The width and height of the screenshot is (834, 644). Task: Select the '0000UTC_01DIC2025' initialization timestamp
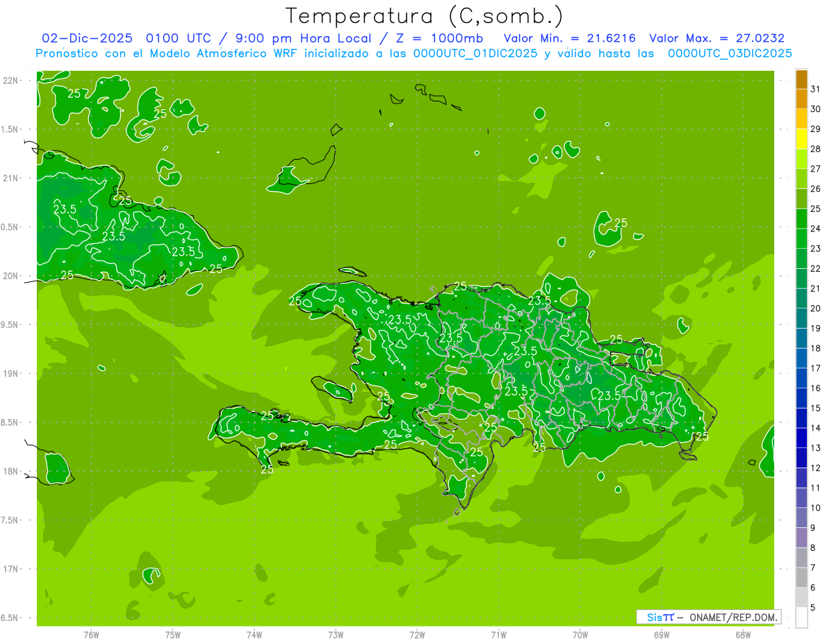coord(475,53)
